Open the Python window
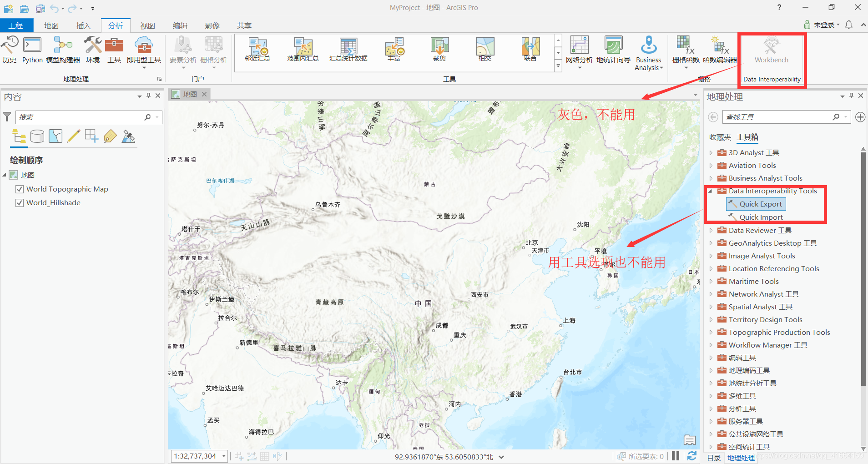868x464 pixels. [32, 50]
